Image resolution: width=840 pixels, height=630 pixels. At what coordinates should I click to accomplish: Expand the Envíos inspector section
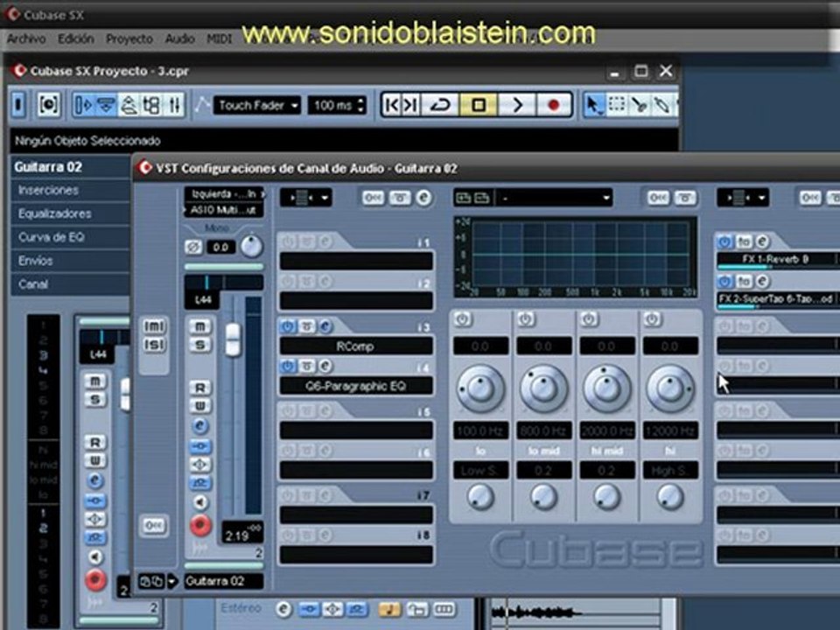tap(70, 261)
